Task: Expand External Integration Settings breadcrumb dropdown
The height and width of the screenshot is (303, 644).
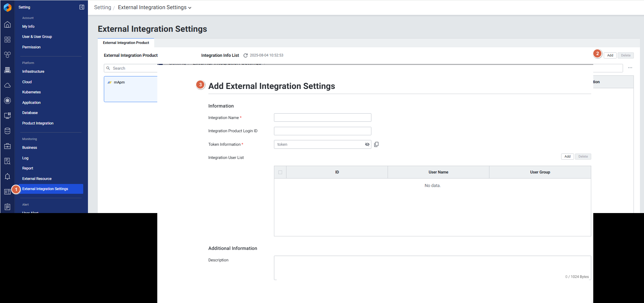Action: (x=190, y=8)
